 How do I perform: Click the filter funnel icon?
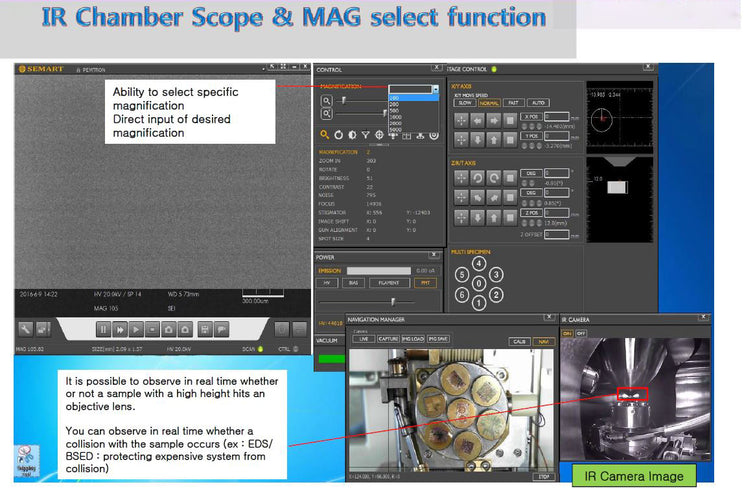(x=366, y=135)
